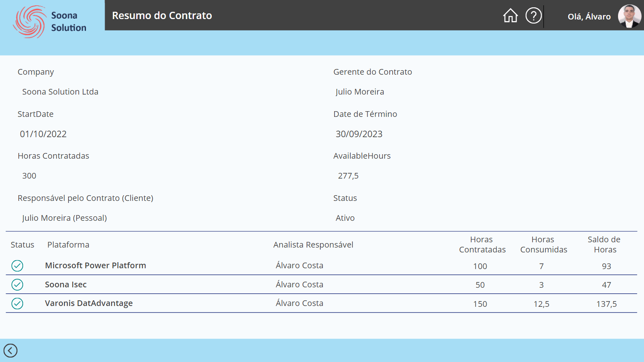The image size is (644, 362).
Task: Click the end date 30/09/2023
Action: click(x=359, y=134)
